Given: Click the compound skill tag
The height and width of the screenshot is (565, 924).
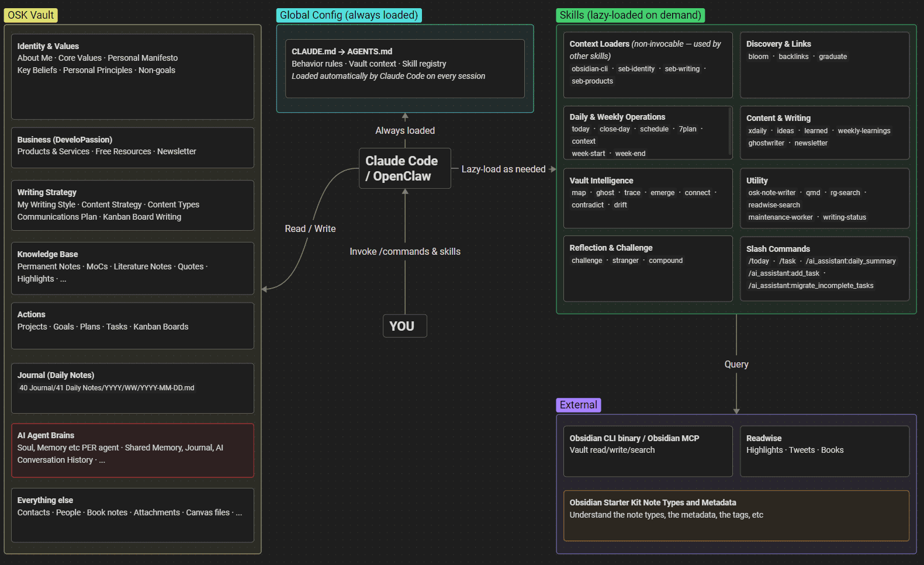Looking at the screenshot, I should coord(665,261).
